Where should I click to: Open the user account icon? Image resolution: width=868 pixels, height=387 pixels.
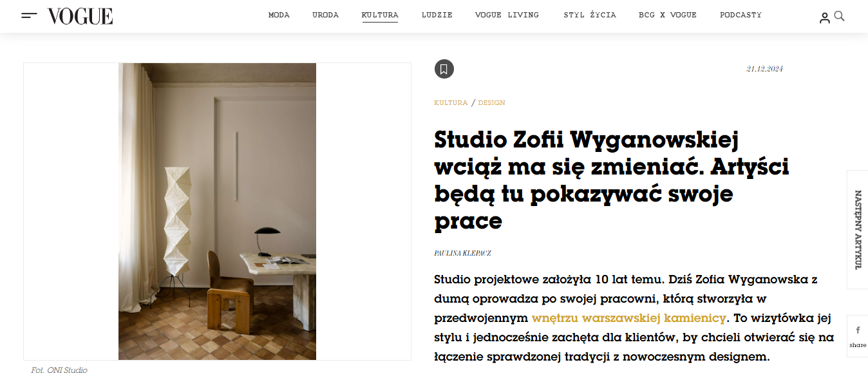825,18
